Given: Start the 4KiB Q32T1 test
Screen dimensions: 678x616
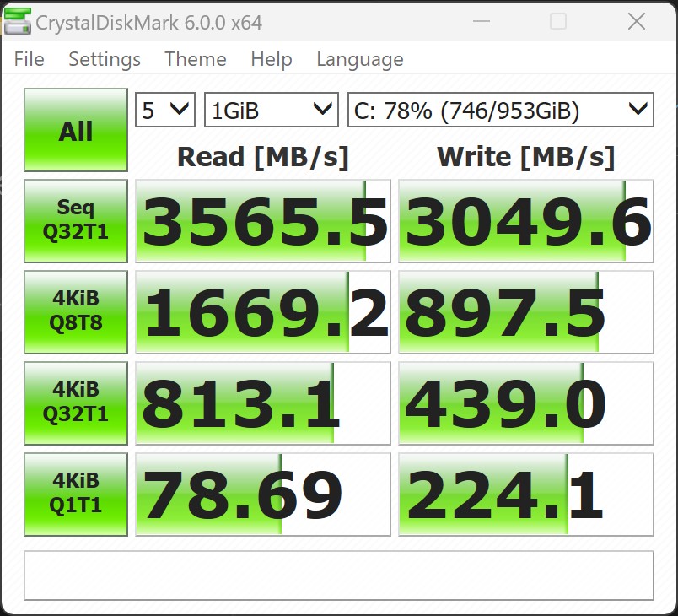Looking at the screenshot, I should pos(76,403).
